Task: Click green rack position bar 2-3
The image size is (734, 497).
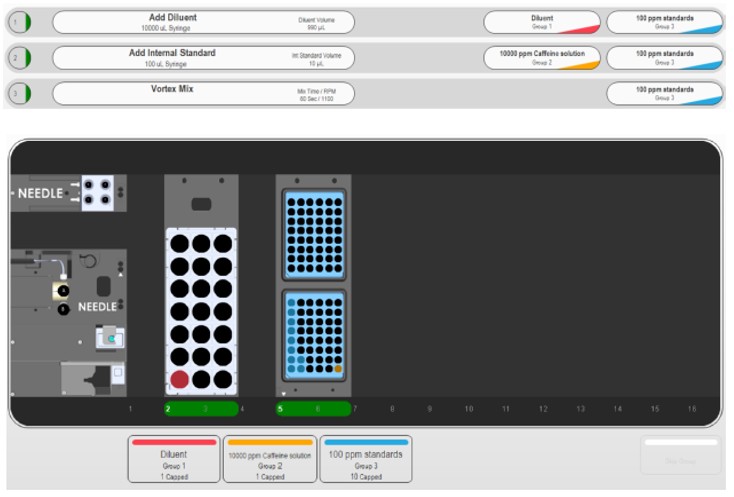Action: 201,408
